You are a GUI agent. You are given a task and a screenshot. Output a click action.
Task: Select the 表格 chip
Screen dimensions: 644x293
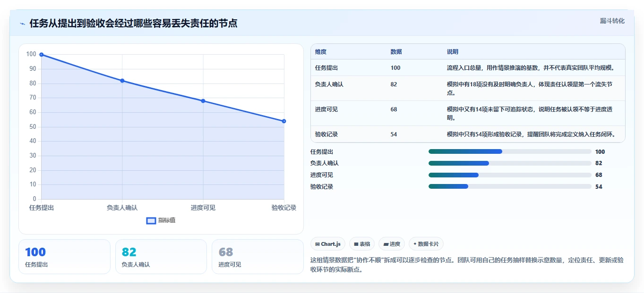pos(362,244)
